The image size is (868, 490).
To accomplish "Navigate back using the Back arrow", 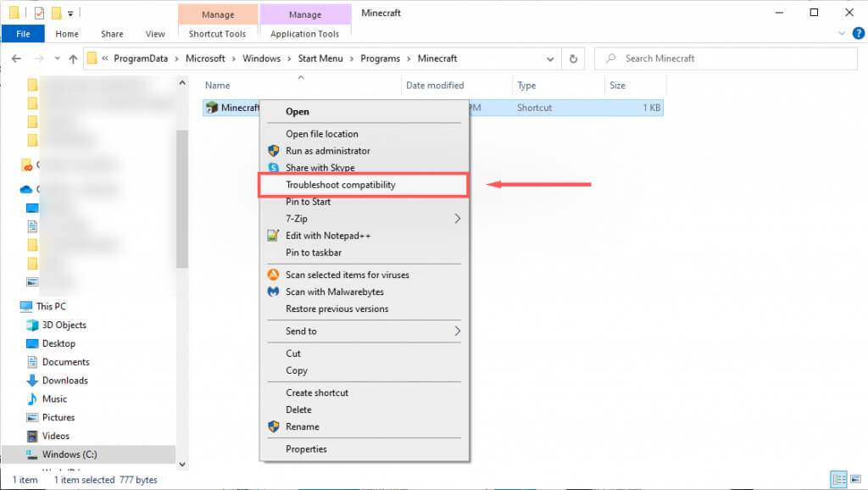I will [x=16, y=58].
